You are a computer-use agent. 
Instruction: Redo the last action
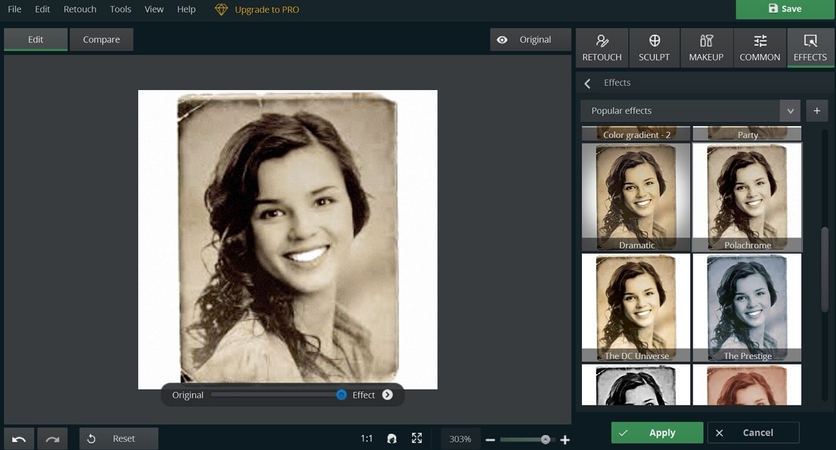52,439
